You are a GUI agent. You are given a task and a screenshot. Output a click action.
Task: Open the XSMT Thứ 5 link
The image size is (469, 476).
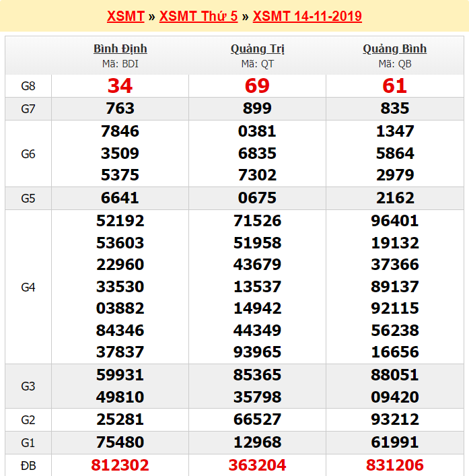pyautogui.click(x=199, y=16)
